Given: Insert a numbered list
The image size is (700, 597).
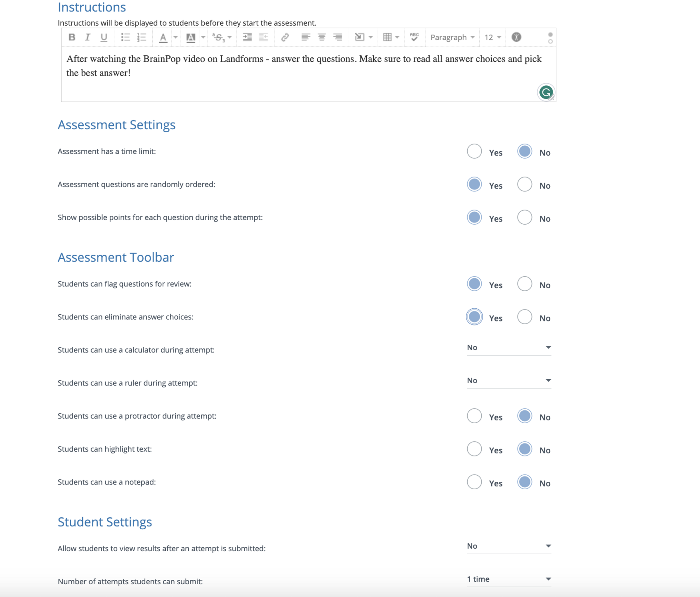Looking at the screenshot, I should (142, 37).
